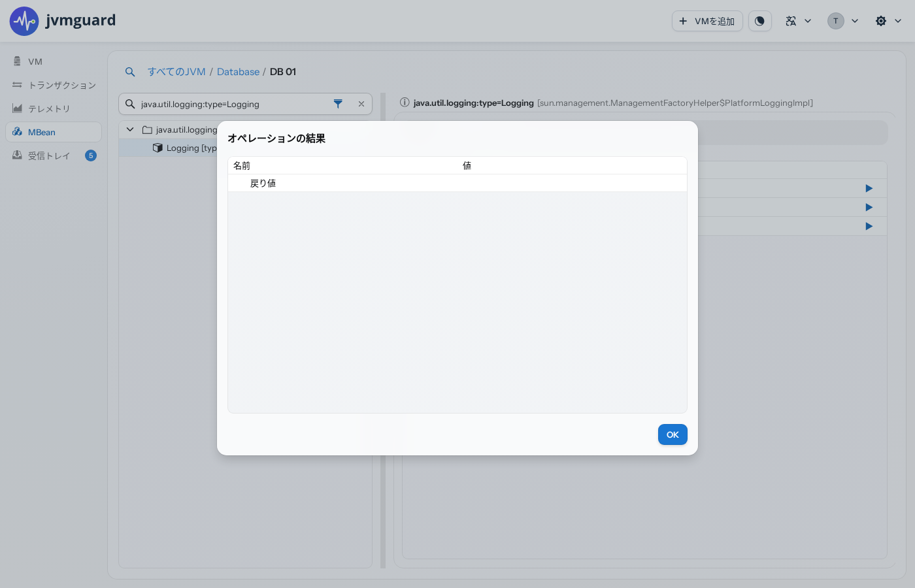The image size is (915, 588).
Task: Run the first operation play arrow
Action: (x=869, y=188)
